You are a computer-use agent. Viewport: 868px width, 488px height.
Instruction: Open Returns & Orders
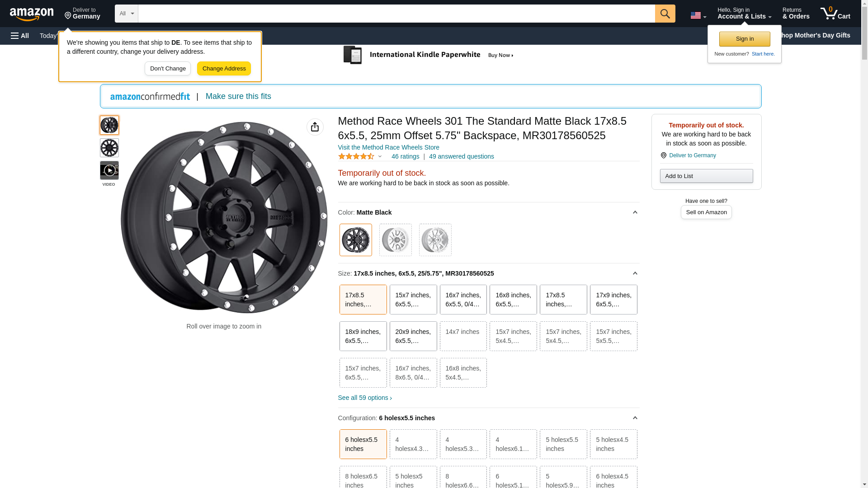796,14
